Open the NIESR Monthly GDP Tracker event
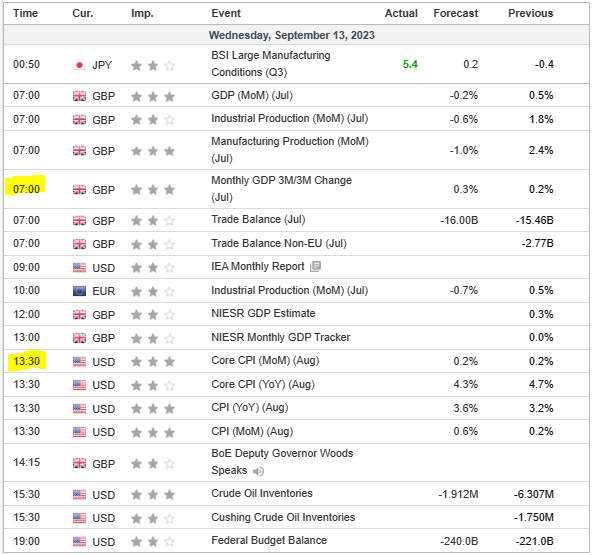Screen dimensions: 593x555 click(280, 337)
